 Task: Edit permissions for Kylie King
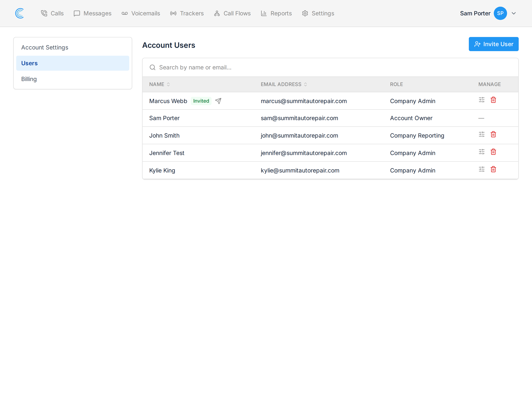tap(482, 169)
